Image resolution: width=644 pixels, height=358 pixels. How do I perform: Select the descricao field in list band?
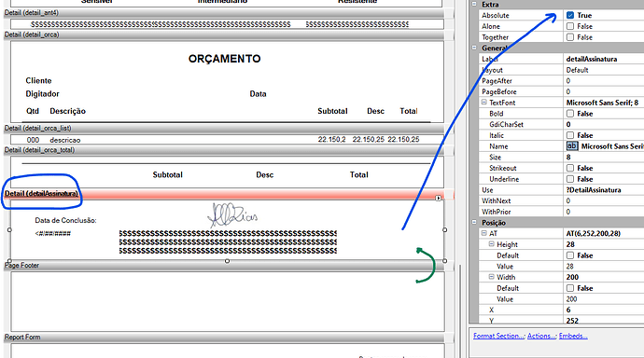[65, 140]
